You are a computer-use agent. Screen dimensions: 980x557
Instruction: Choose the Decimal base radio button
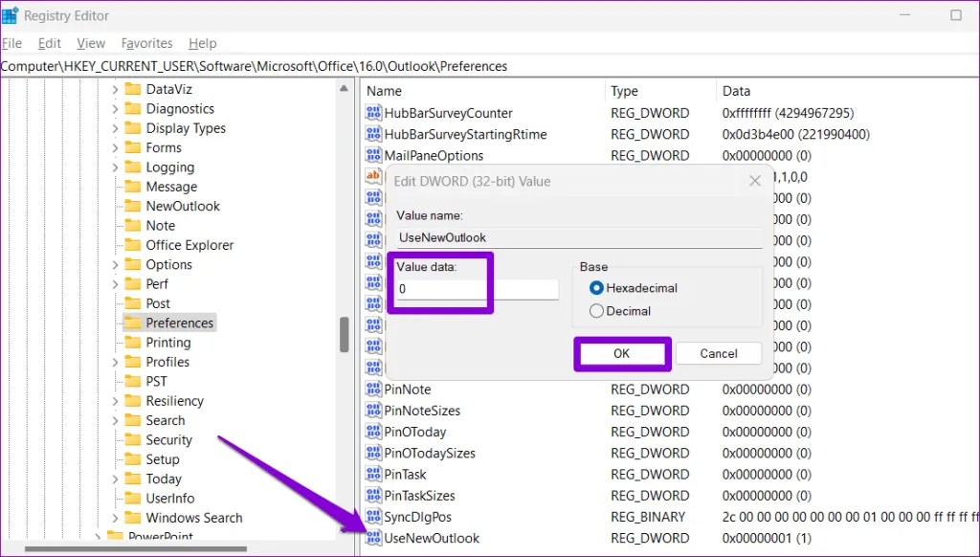(x=597, y=311)
